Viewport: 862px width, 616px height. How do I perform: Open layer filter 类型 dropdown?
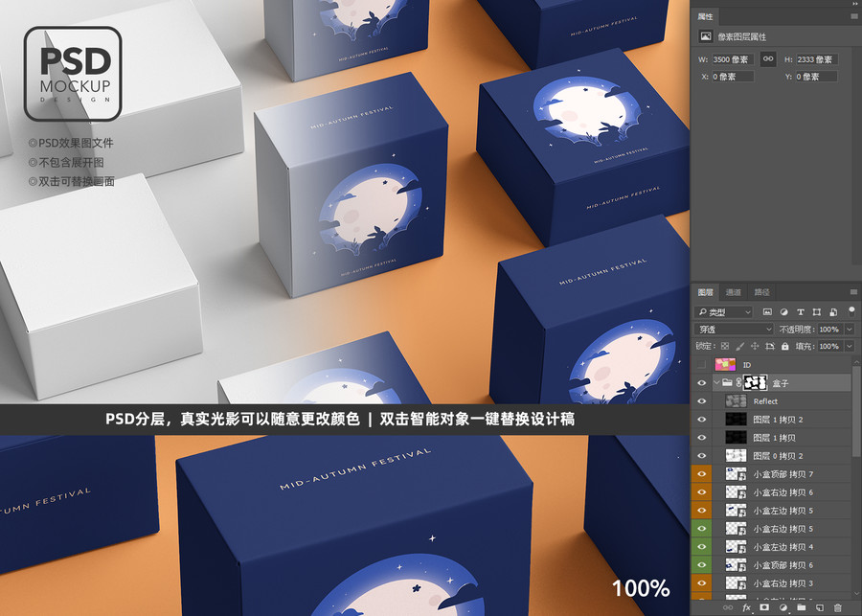click(x=723, y=312)
